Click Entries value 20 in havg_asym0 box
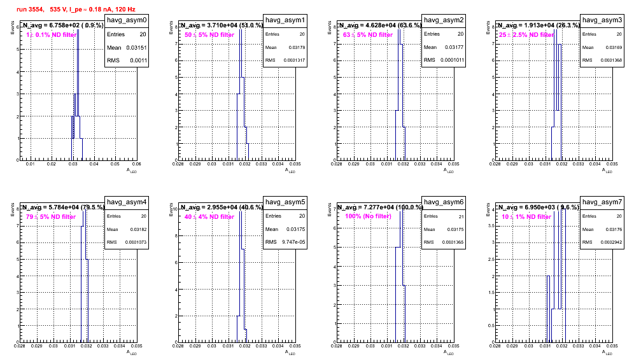The image size is (634, 364). coord(143,34)
